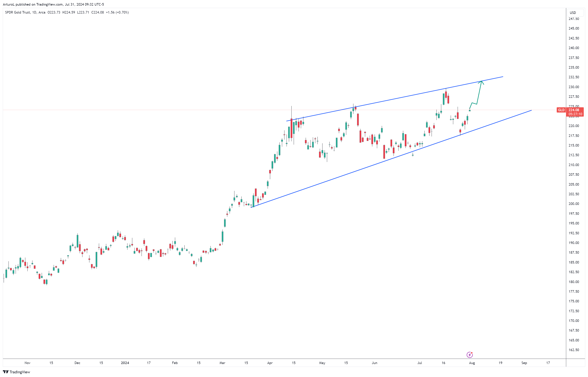Screen dimensions: 588x377
Task: Click the 170.00 price axis label
Action: tap(574, 321)
